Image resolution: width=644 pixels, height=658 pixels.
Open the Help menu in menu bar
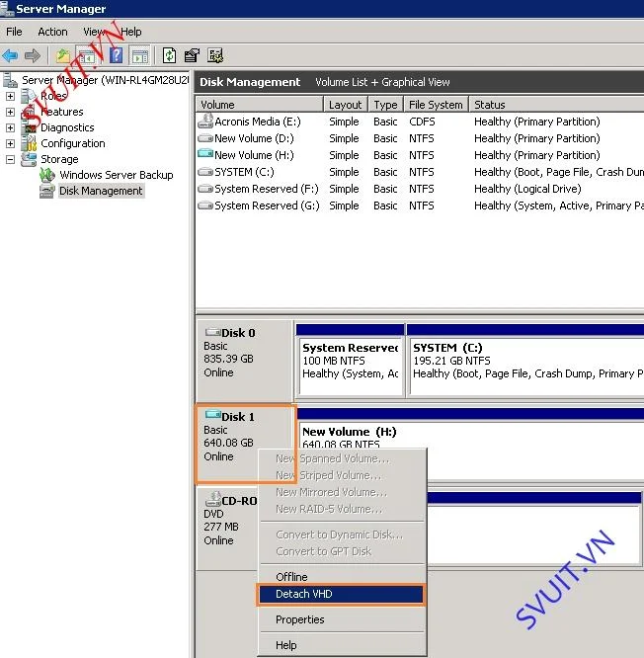[x=131, y=32]
